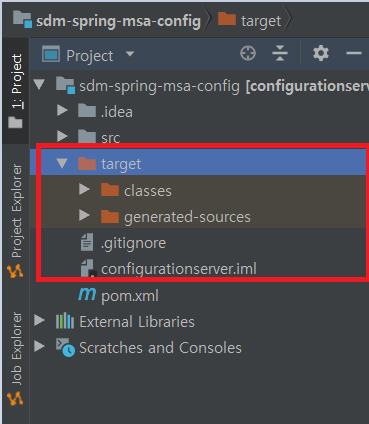This screenshot has width=369, height=424.
Task: Open the Project view type dropdown
Action: (130, 54)
